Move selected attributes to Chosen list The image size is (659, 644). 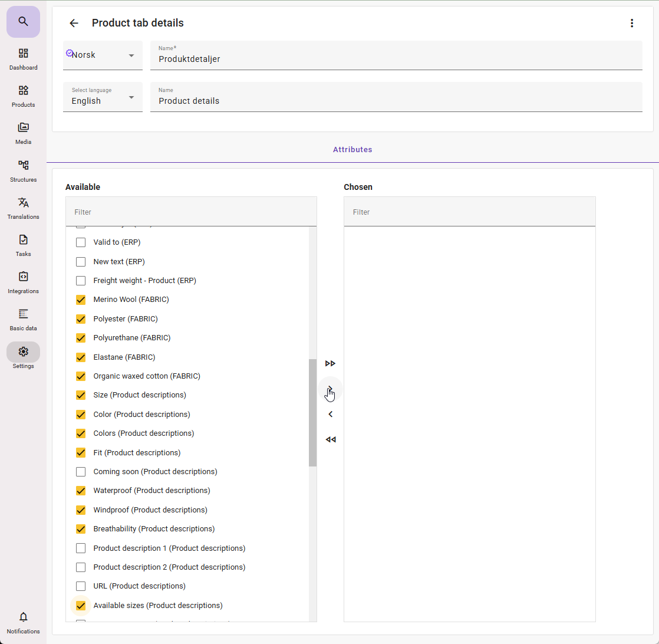(x=330, y=389)
